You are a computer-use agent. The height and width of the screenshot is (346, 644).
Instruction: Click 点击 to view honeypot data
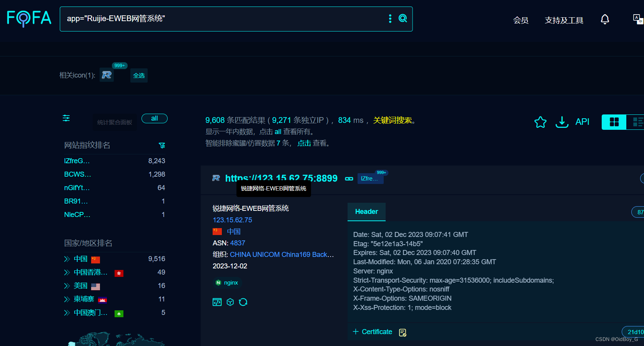coord(304,143)
